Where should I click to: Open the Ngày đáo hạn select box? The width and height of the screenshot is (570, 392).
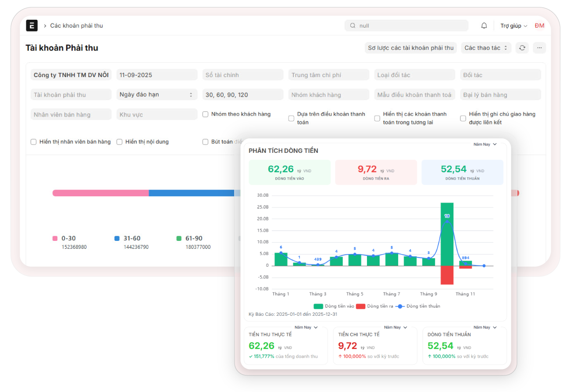point(157,95)
